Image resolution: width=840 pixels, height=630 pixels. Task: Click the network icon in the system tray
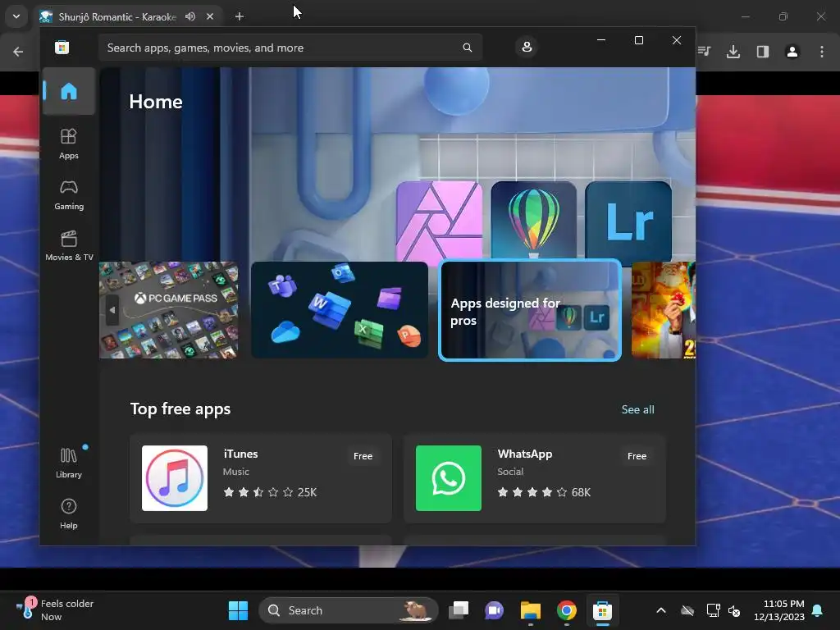[x=713, y=610]
